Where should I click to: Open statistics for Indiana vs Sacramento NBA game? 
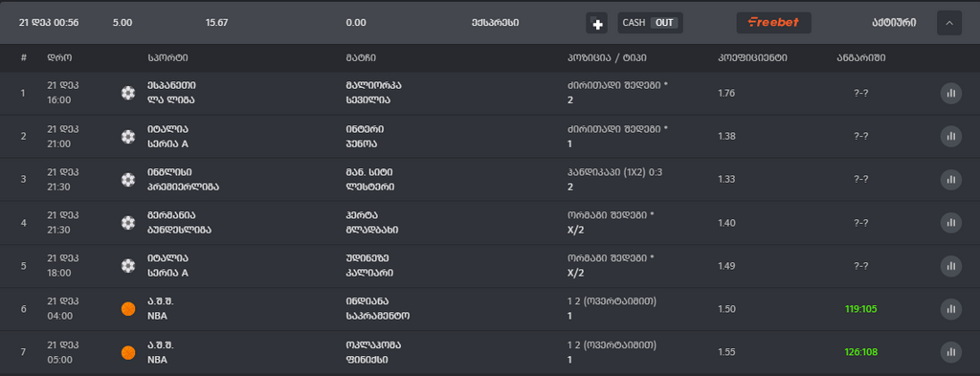(950, 308)
